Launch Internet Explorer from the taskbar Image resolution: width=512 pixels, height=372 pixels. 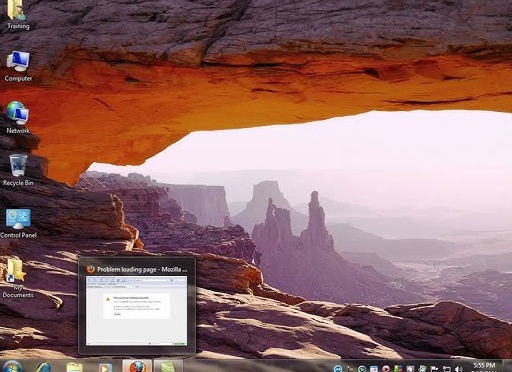(x=43, y=367)
